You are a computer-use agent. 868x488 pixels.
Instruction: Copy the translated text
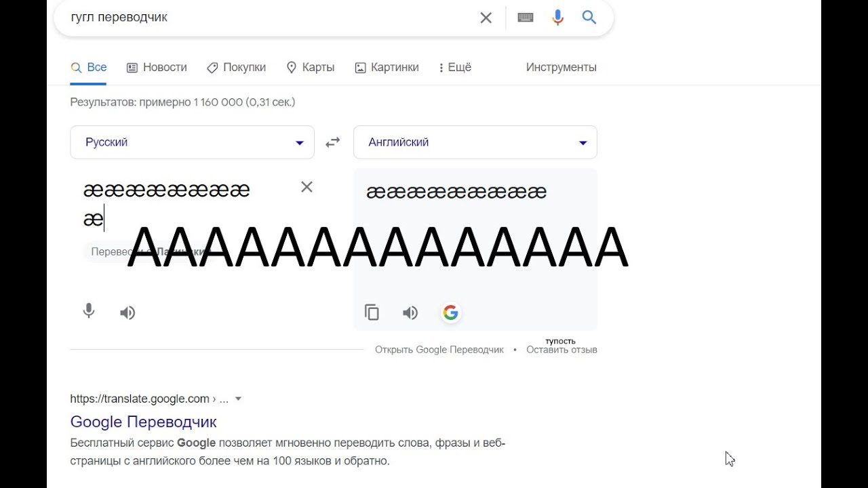(372, 312)
